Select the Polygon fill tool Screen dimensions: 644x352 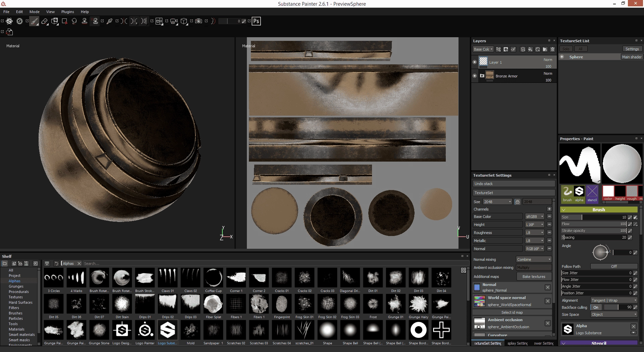point(65,21)
